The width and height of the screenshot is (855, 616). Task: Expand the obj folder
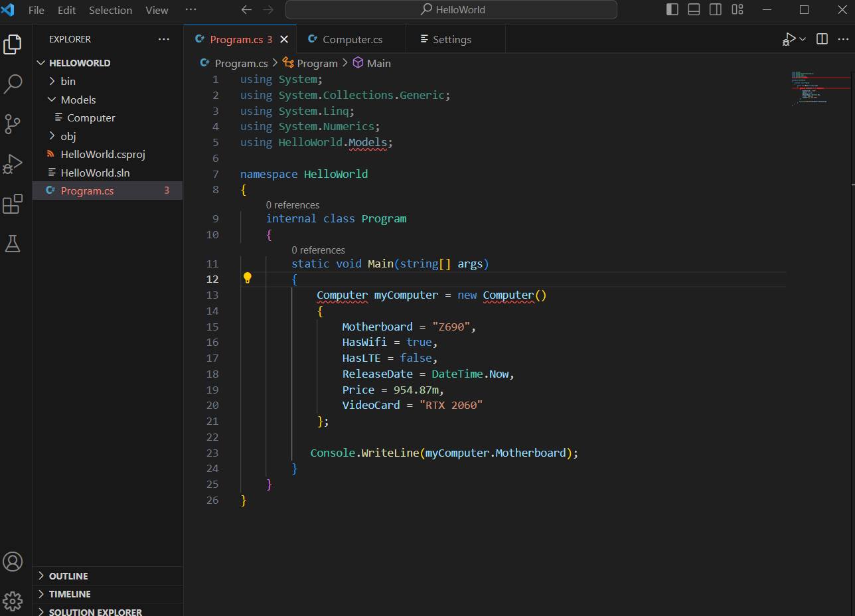108,136
